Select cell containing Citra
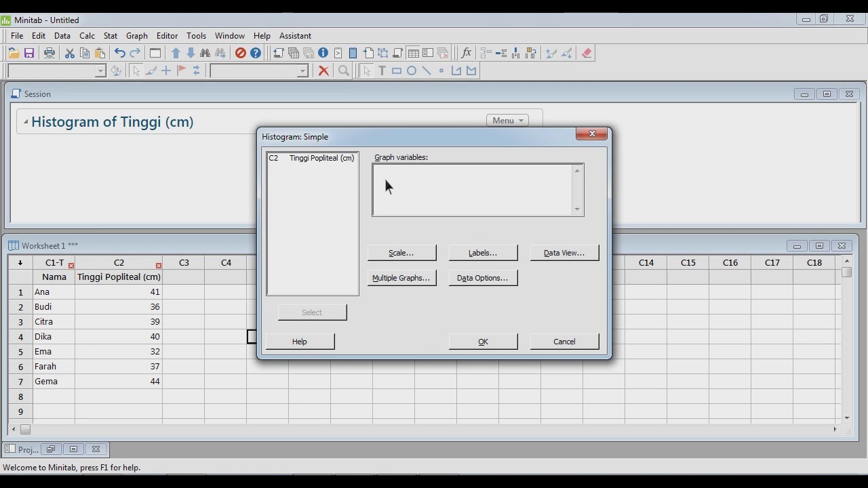Viewport: 868px width, 488px height. tap(54, 322)
